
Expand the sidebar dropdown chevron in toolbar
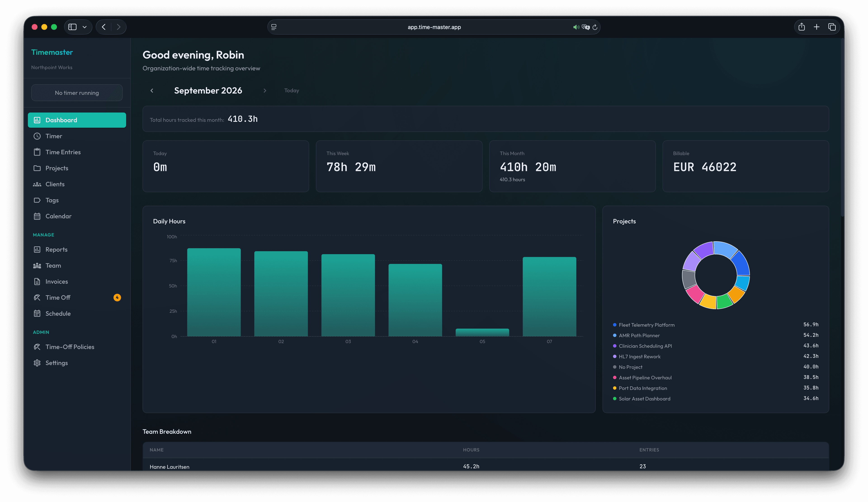84,27
